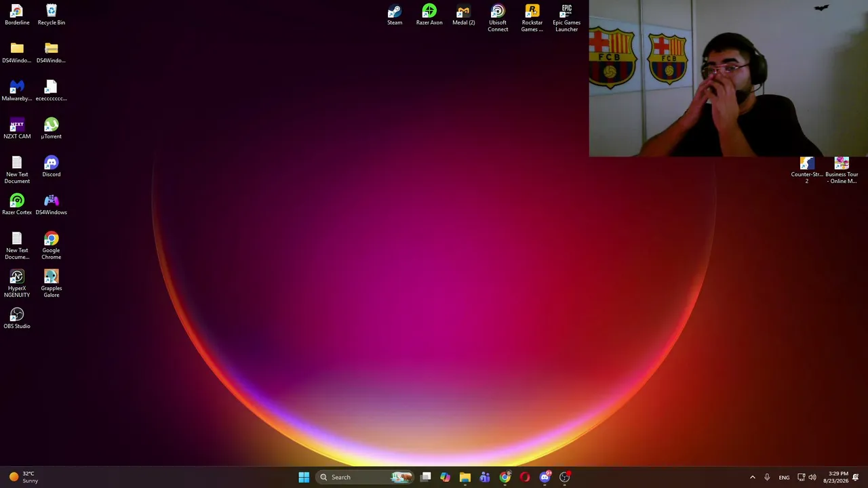Select the µTorrent desktop shortcut
Viewport: 868px width, 488px height.
tap(52, 129)
